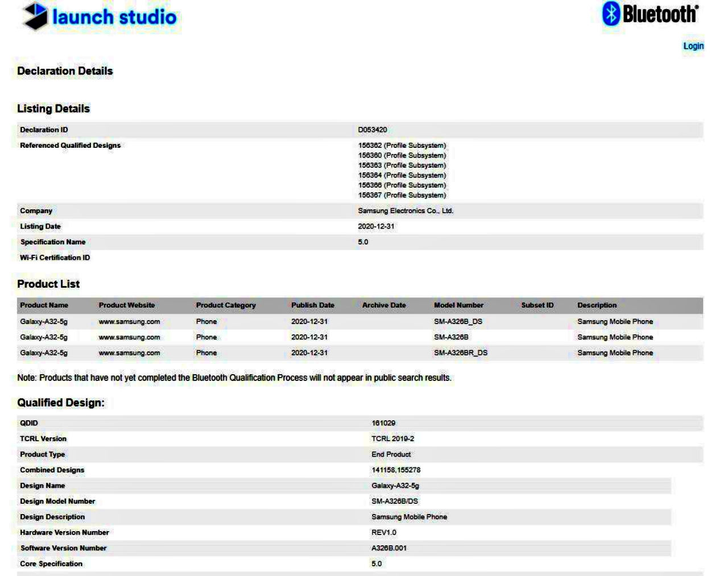Image resolution: width=728 pixels, height=576 pixels.
Task: Click the Description column header
Action: coord(597,305)
